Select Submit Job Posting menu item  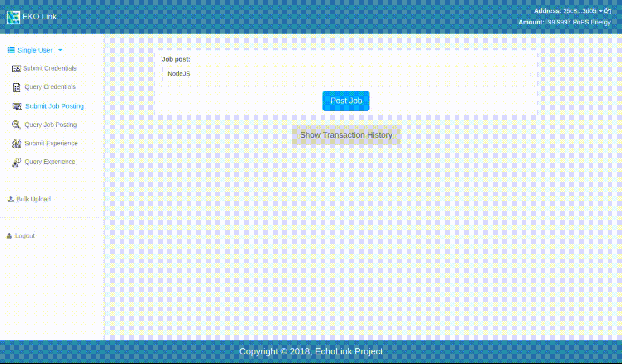tap(54, 106)
